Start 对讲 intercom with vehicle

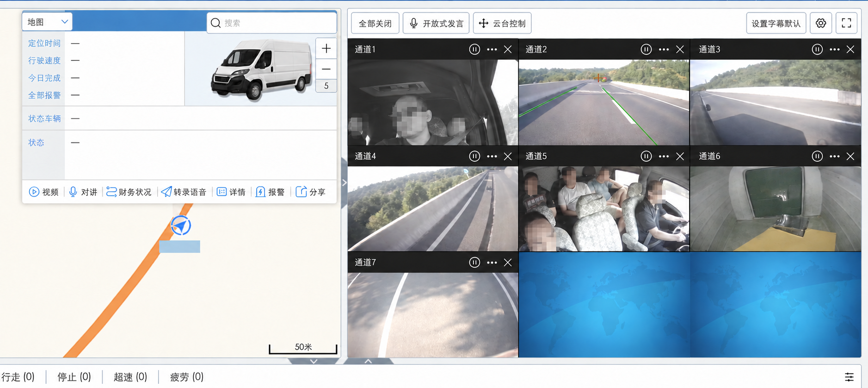point(83,192)
